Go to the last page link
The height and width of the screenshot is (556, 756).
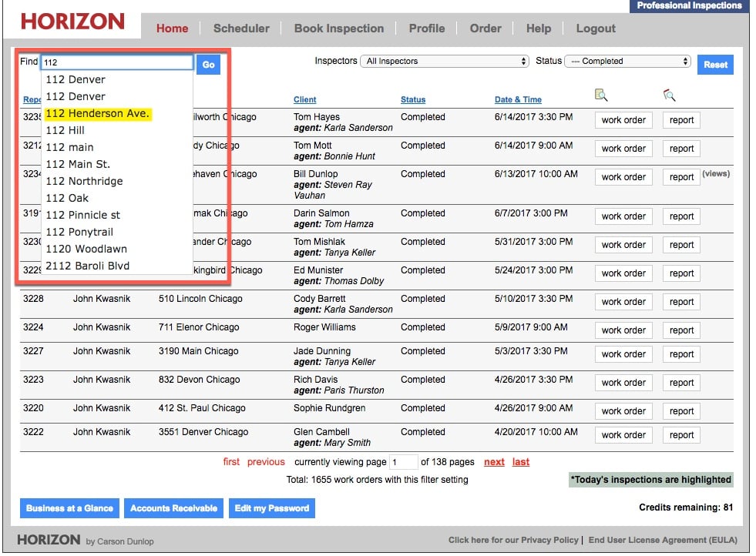click(x=521, y=462)
